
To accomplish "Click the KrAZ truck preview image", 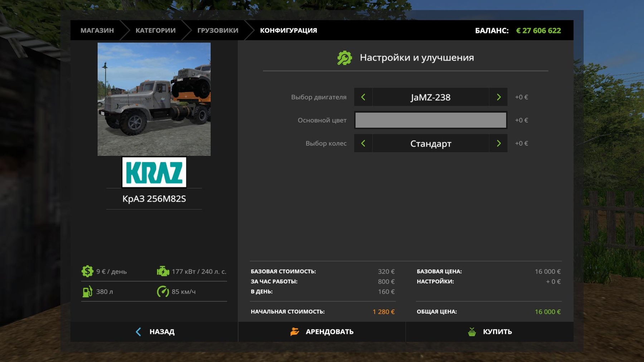I will coord(154,99).
